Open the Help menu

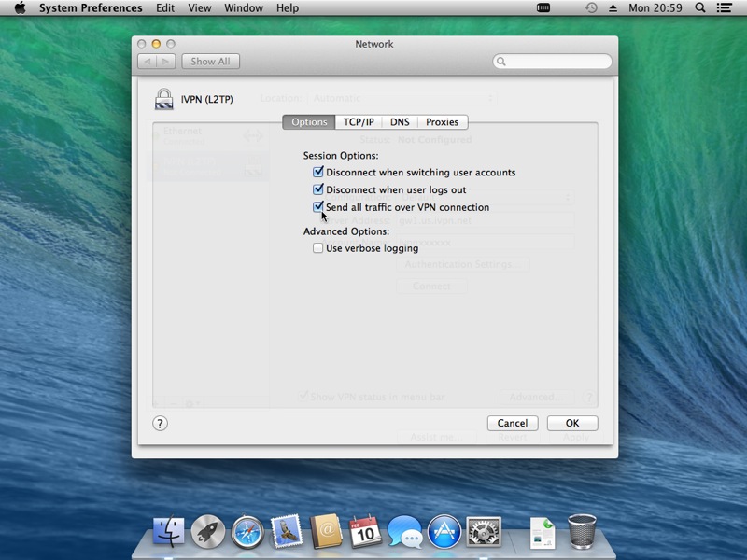click(288, 8)
